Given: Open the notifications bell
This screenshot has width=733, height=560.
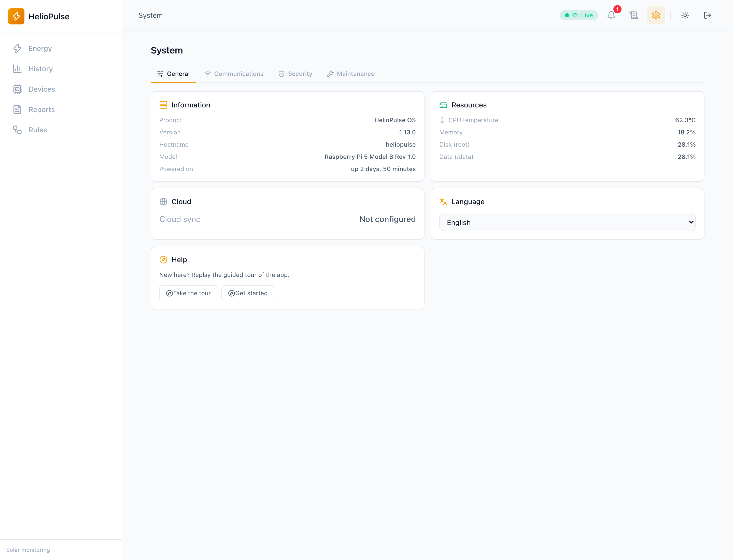Looking at the screenshot, I should [x=611, y=15].
